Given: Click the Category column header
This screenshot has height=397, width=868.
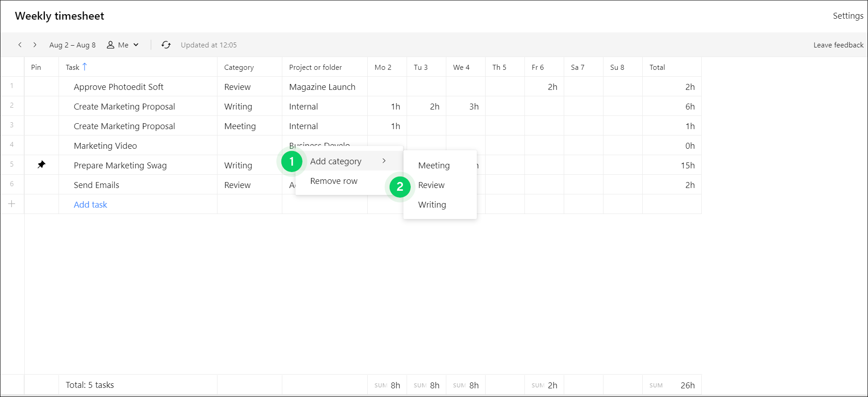Looking at the screenshot, I should (239, 67).
